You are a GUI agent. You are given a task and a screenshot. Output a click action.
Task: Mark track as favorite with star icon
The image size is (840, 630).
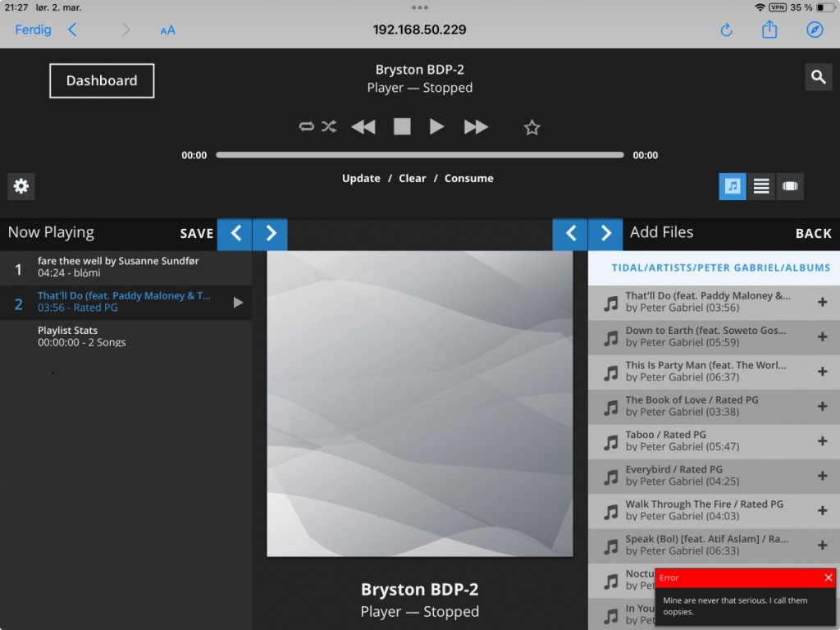(x=532, y=127)
